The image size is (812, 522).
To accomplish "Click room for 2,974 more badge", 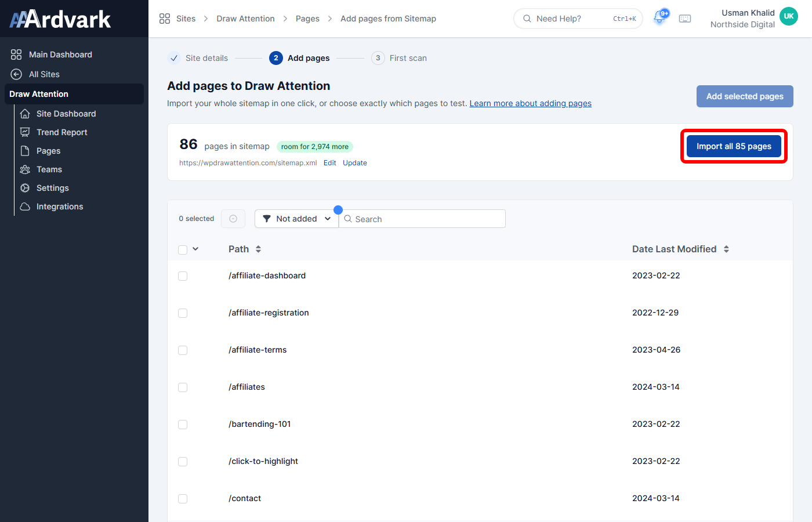I will pos(315,147).
